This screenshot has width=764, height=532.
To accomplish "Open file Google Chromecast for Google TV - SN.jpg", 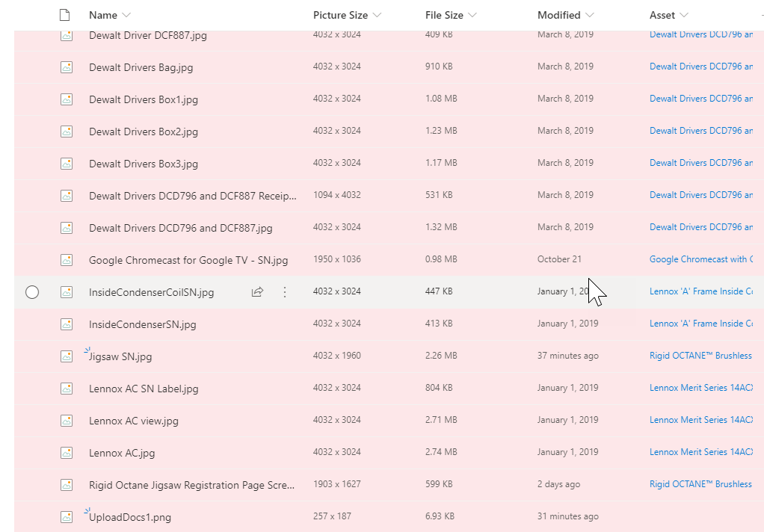I will click(188, 260).
